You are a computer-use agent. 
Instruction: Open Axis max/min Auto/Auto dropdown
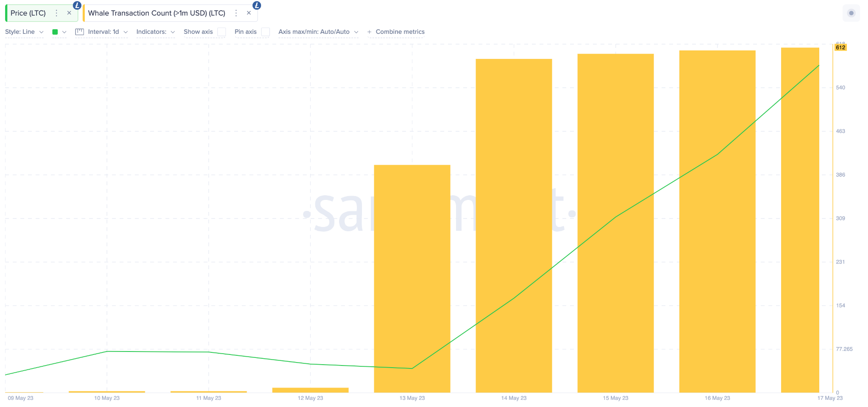click(318, 32)
